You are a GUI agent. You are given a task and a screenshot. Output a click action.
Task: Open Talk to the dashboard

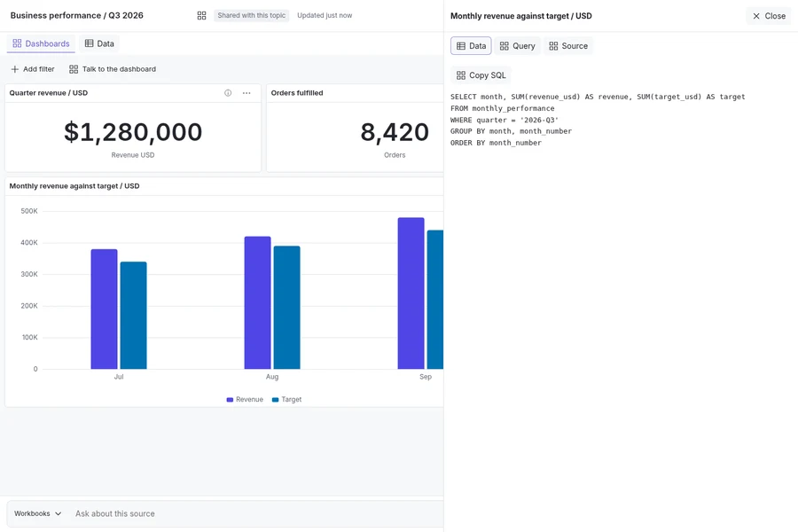click(113, 69)
